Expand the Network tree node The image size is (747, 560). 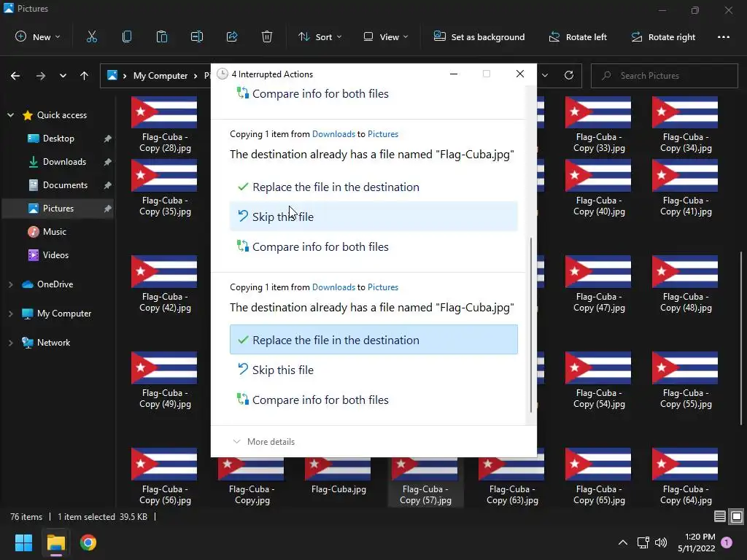[x=10, y=343]
